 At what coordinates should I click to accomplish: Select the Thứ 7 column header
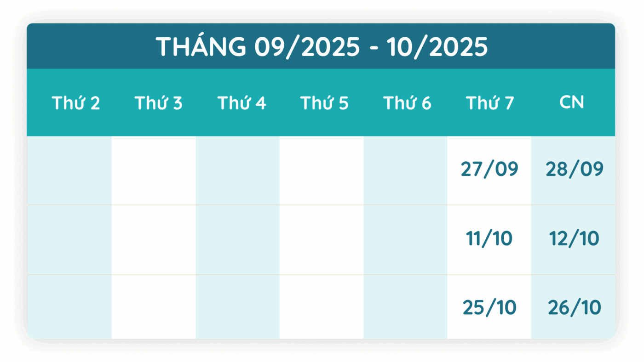click(489, 103)
